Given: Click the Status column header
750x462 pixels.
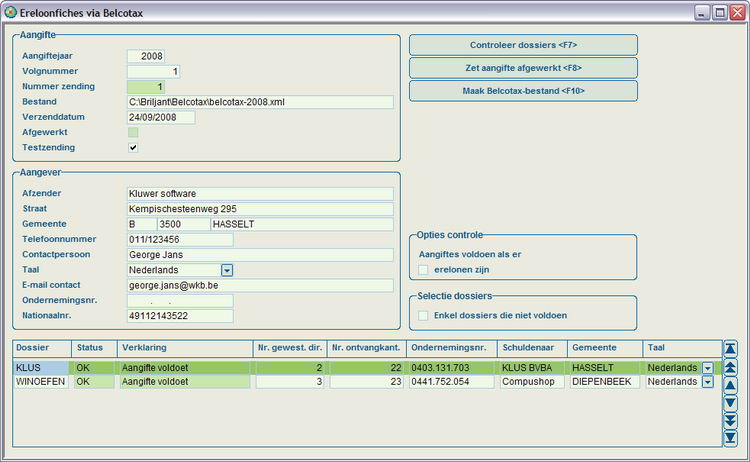Looking at the screenshot, I should tap(94, 348).
